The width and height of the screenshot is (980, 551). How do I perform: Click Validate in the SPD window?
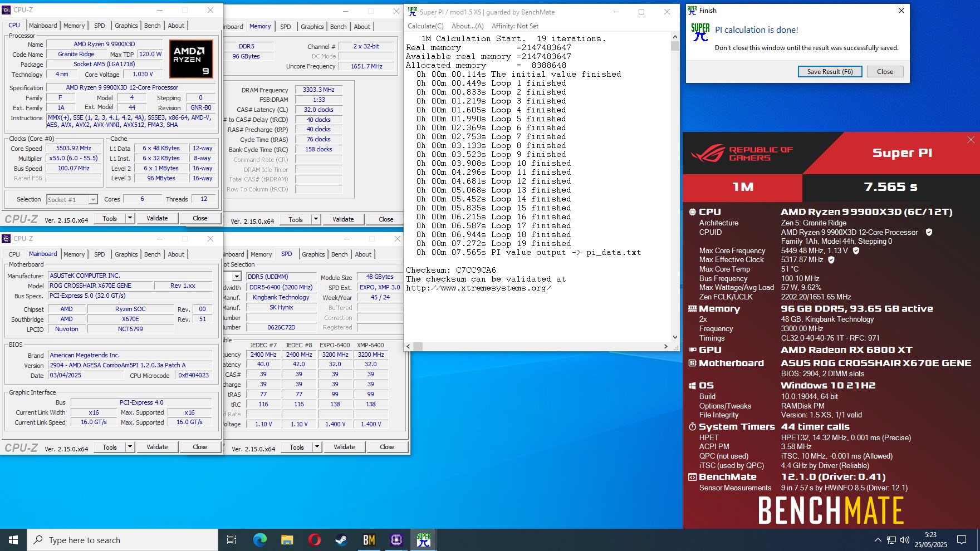(x=344, y=447)
